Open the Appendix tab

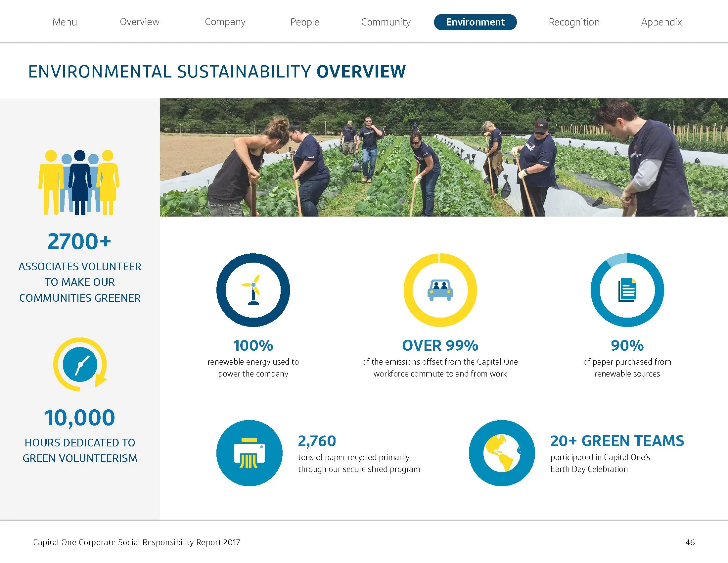click(x=661, y=22)
